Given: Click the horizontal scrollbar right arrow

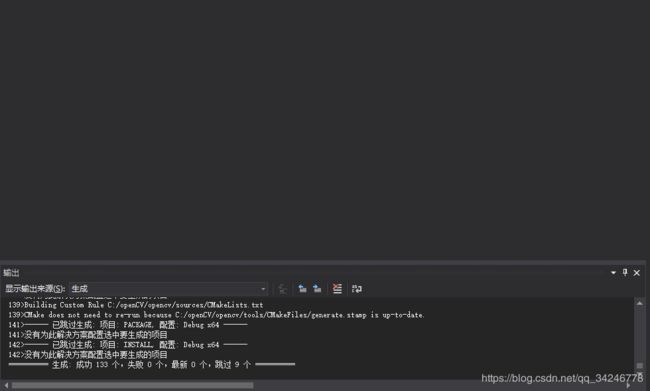Looking at the screenshot, I should coord(628,386).
